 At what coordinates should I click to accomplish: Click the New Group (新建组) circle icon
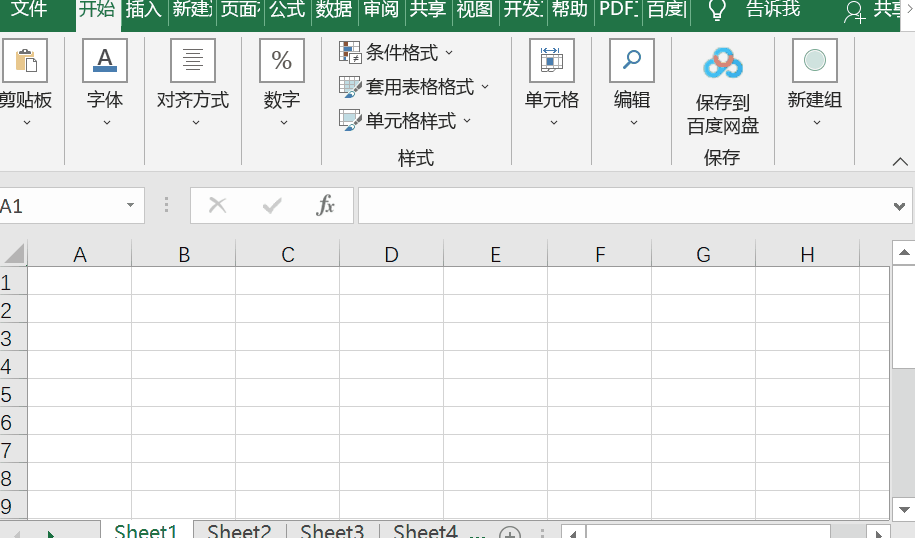(x=815, y=61)
